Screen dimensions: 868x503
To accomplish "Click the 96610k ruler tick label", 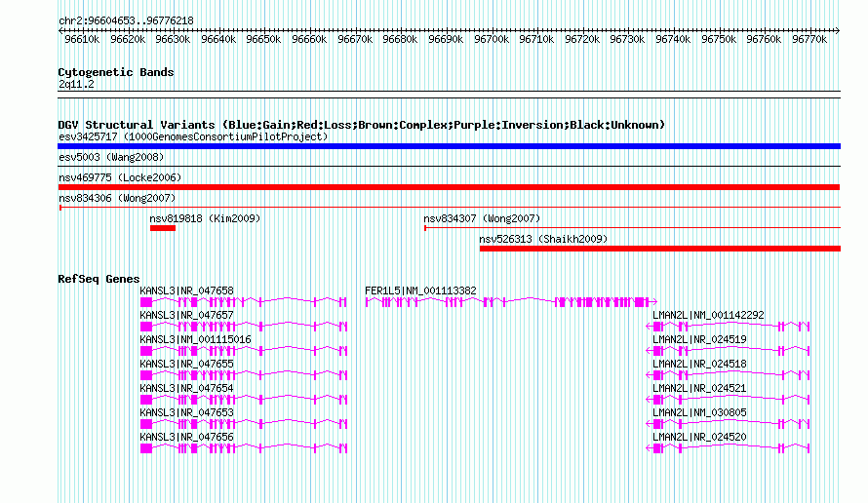I will pyautogui.click(x=82, y=39).
